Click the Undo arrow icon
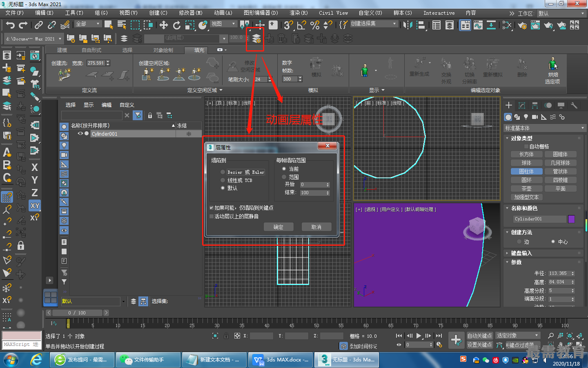 (10, 25)
